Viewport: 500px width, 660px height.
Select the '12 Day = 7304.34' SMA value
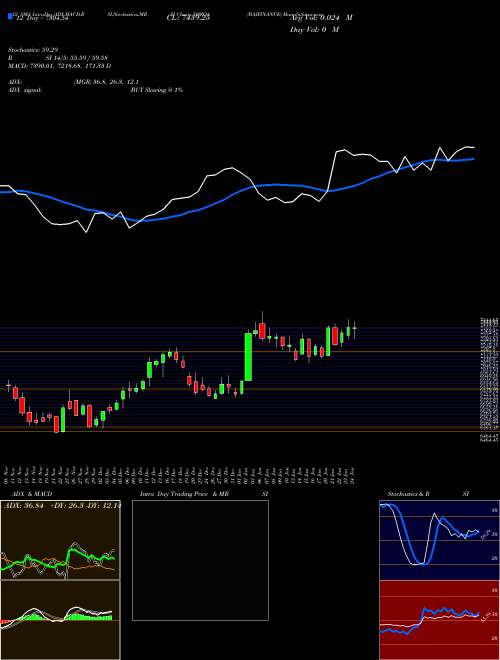(x=42, y=18)
